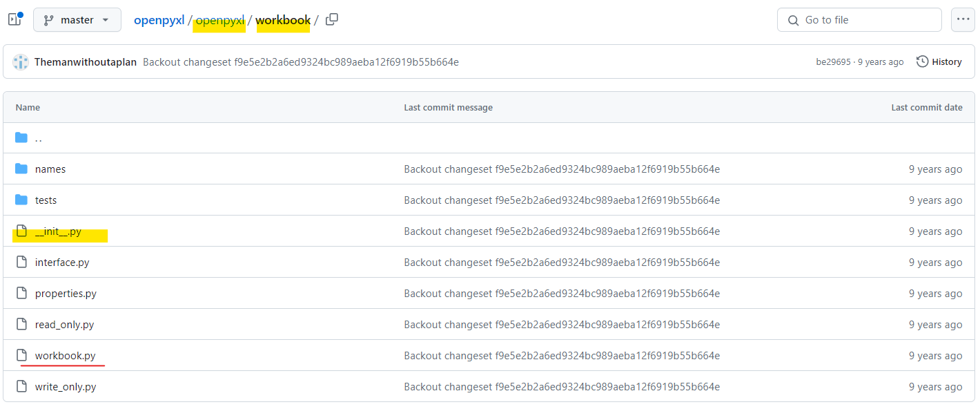The image size is (980, 409).
Task: Open read_only.py file
Action: [64, 325]
